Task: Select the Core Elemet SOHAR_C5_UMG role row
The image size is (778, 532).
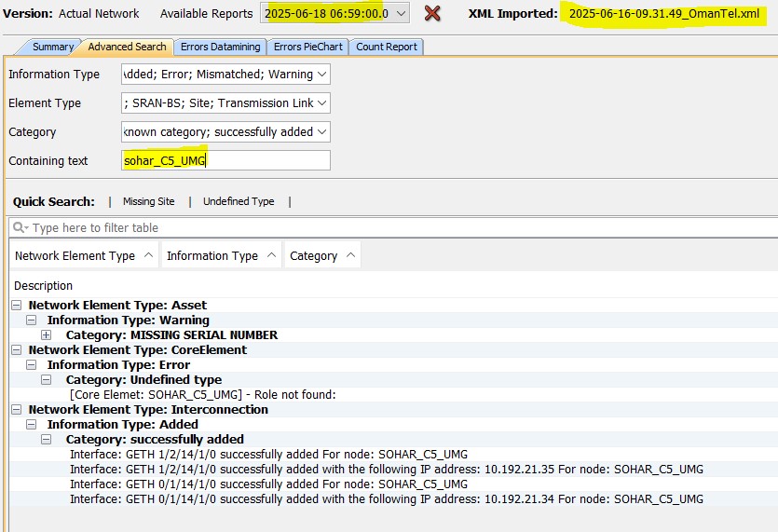Action: (x=202, y=395)
